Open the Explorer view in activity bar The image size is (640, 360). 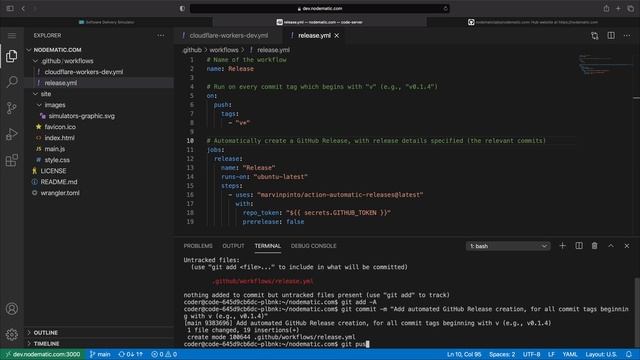click(12, 56)
